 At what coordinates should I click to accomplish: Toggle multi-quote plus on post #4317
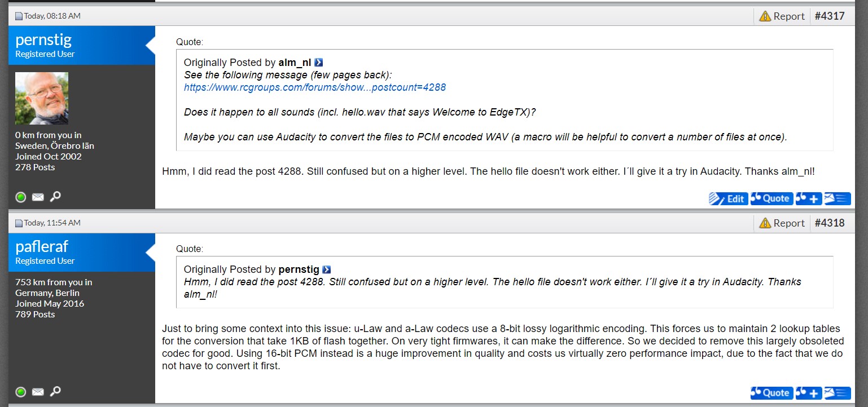(x=808, y=198)
